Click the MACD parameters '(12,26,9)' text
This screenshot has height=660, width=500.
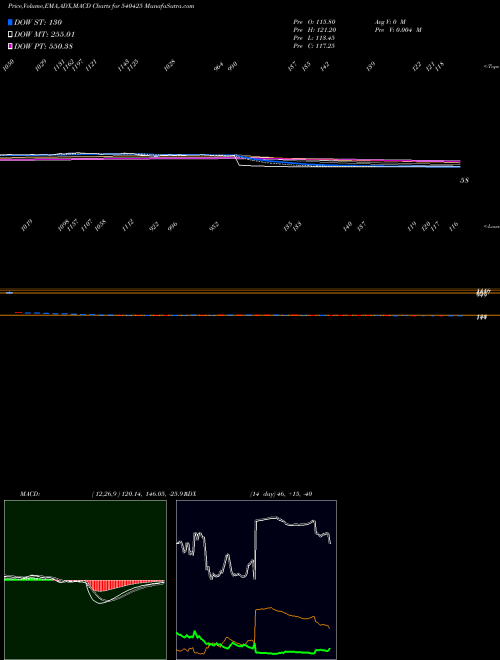point(105,494)
